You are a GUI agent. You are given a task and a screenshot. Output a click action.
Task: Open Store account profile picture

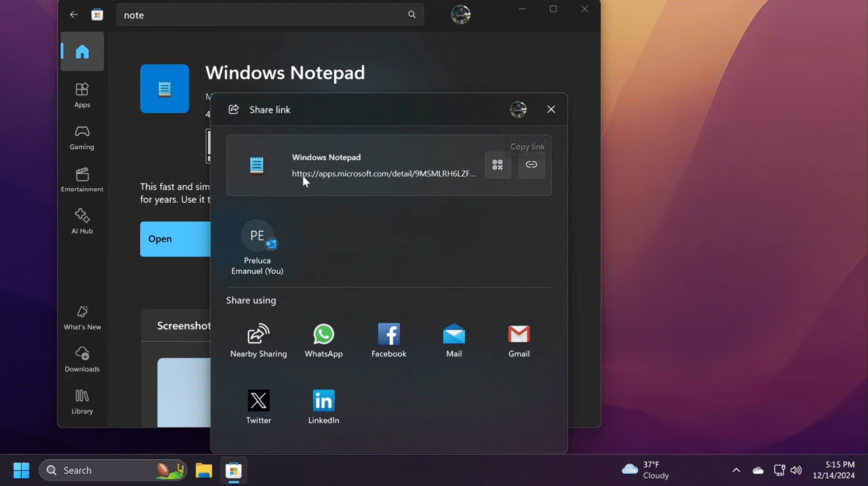tap(460, 14)
